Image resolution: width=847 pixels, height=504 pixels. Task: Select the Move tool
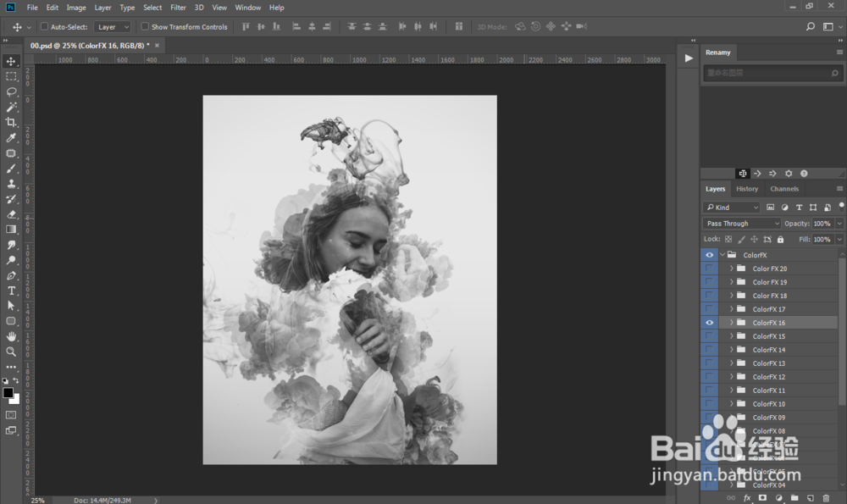click(11, 61)
